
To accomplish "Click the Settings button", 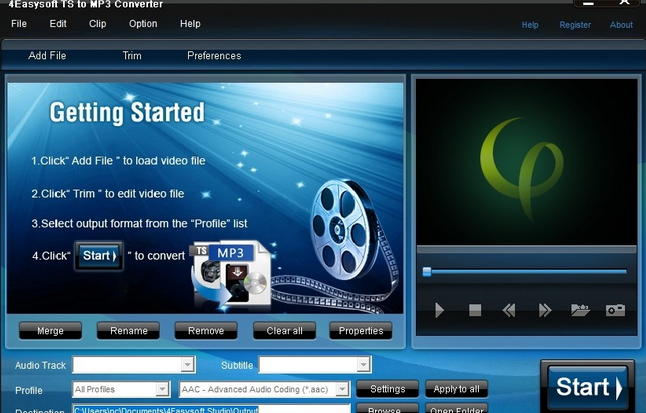I will (x=387, y=389).
